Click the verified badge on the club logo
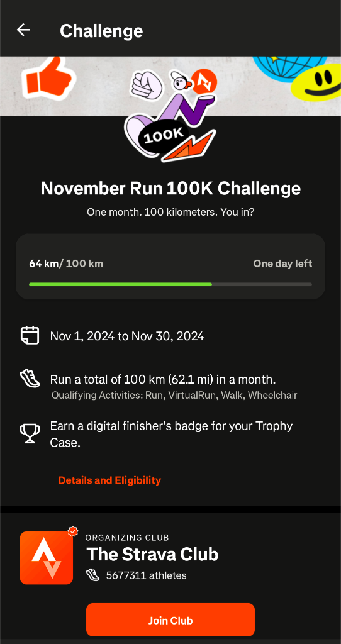 tap(73, 531)
